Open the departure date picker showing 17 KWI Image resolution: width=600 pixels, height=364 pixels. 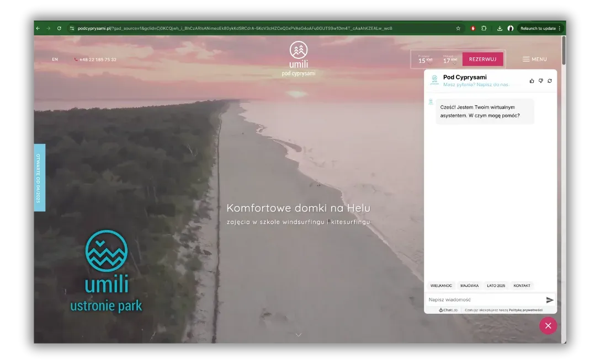click(x=450, y=60)
